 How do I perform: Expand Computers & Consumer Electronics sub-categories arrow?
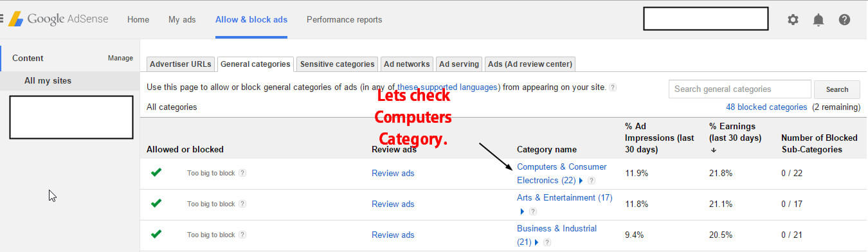point(581,181)
